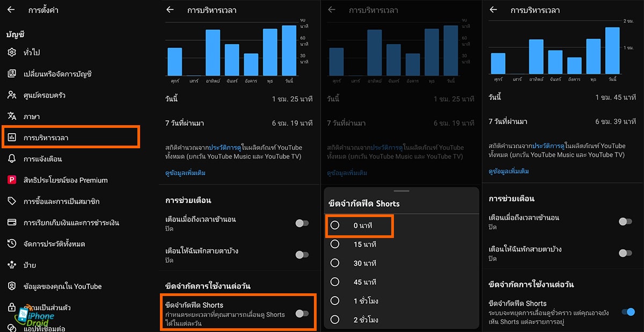
Task: Tap the bar chart icon for การบริหารเวลา
Action: (12, 138)
